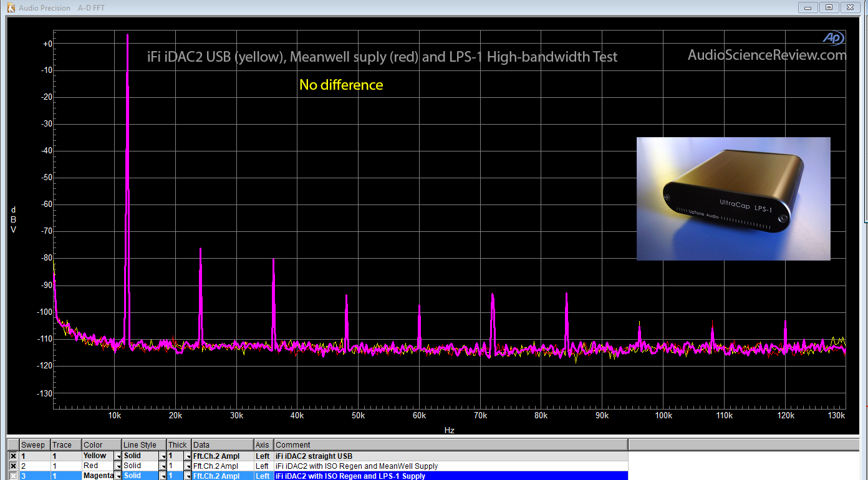868x480 pixels.
Task: Click the Trace column header
Action: pos(66,445)
